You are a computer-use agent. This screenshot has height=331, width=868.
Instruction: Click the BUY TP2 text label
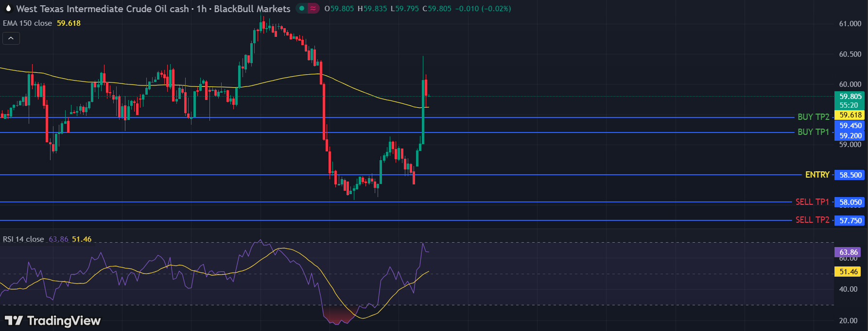pyautogui.click(x=813, y=117)
